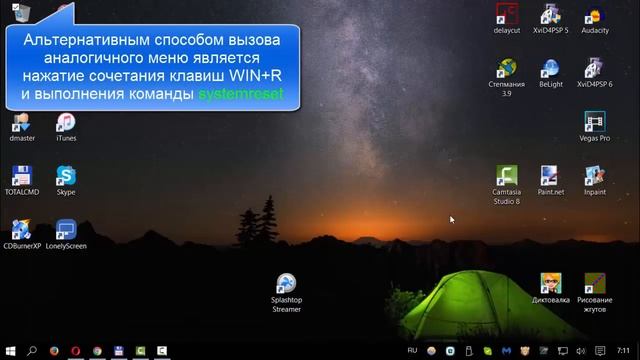Open the XviD4PSP 6 shortcut

(595, 73)
